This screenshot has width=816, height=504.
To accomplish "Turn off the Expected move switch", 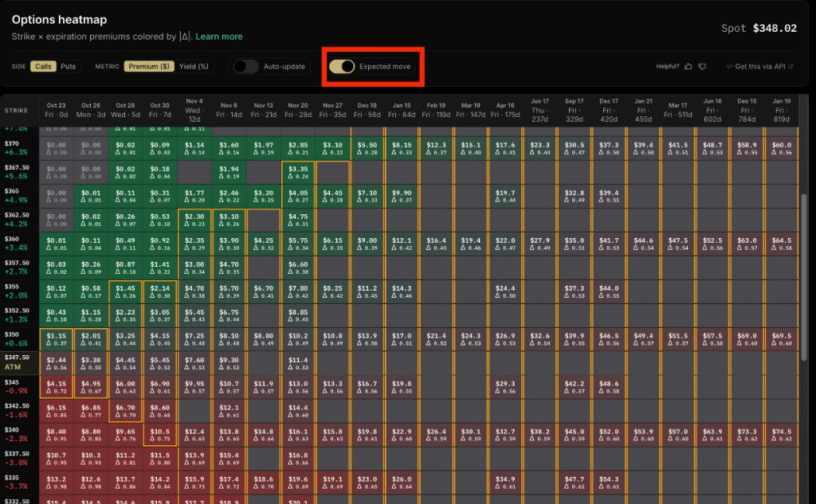I will (x=342, y=67).
